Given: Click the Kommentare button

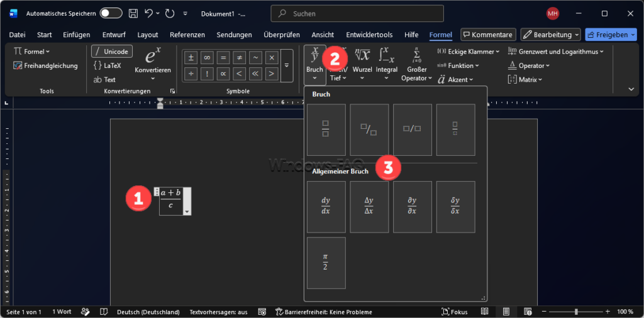Looking at the screenshot, I should [488, 35].
